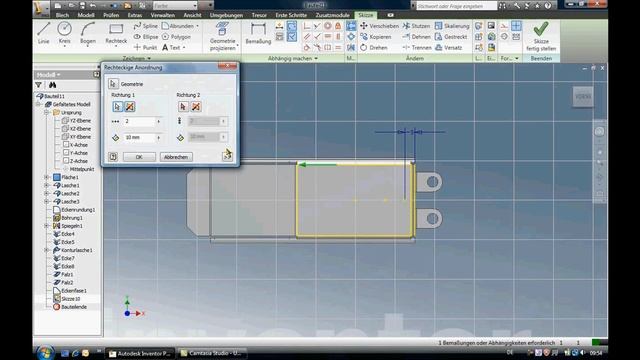
Task: Click Camtasia Studio taskbar button
Action: pos(212,353)
